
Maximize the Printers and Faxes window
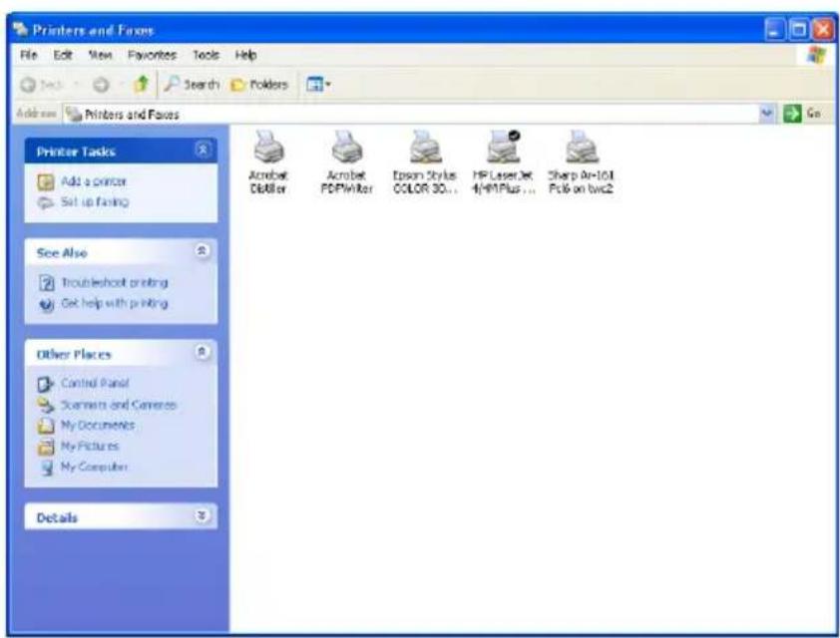(799, 30)
